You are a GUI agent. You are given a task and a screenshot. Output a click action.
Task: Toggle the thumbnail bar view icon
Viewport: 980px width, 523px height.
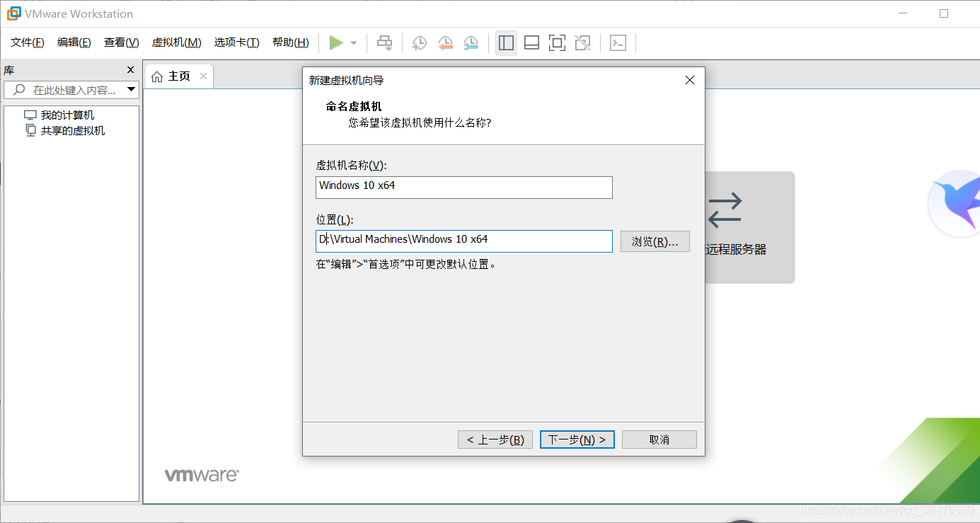point(531,43)
